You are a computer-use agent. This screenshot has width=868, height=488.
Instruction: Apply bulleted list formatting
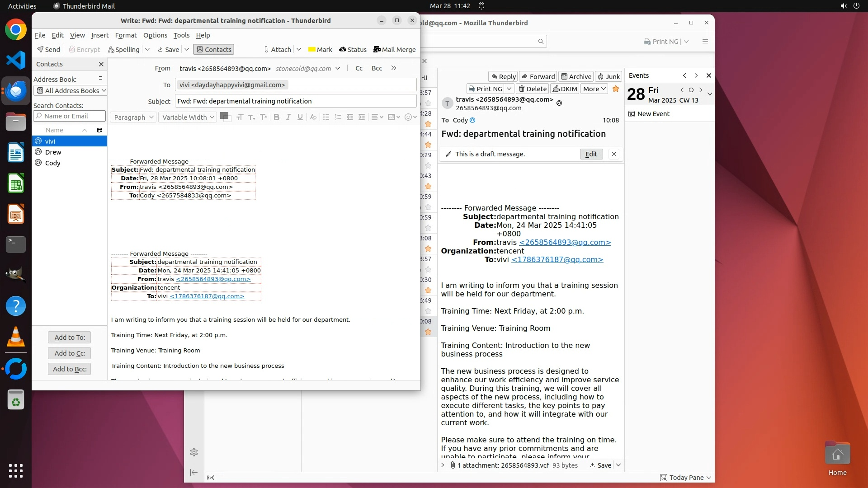point(326,117)
